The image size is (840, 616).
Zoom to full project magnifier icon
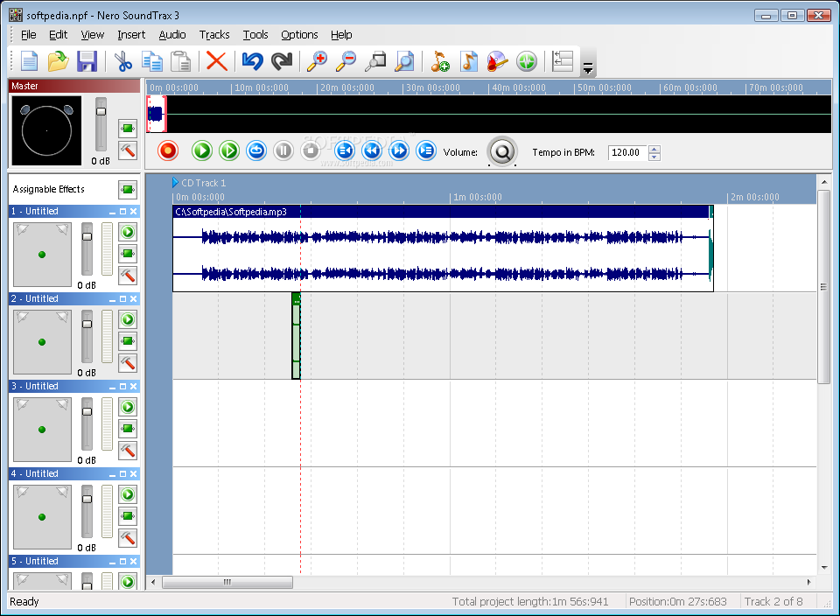point(404,61)
